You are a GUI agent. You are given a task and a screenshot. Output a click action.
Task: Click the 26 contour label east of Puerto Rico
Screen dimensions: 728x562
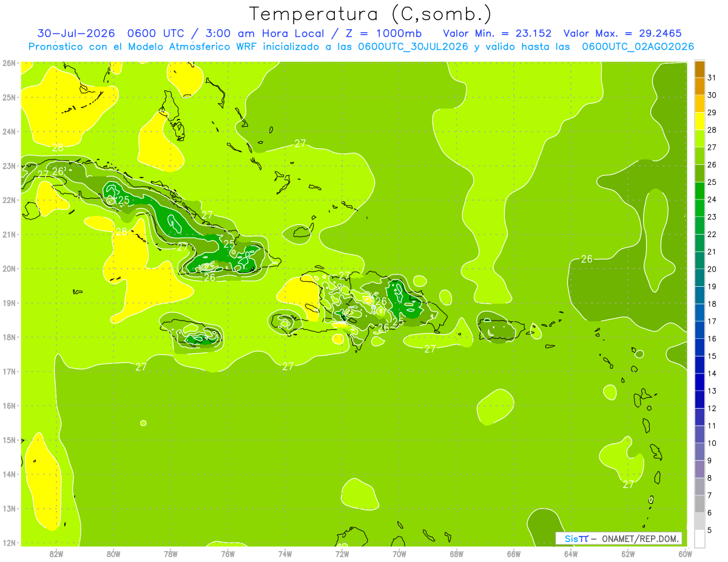coord(587,259)
